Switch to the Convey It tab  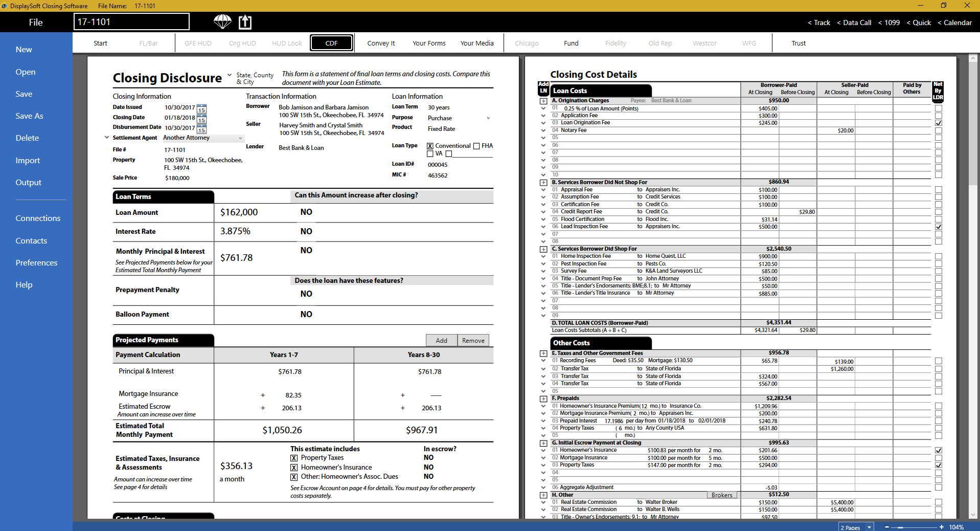pyautogui.click(x=381, y=43)
